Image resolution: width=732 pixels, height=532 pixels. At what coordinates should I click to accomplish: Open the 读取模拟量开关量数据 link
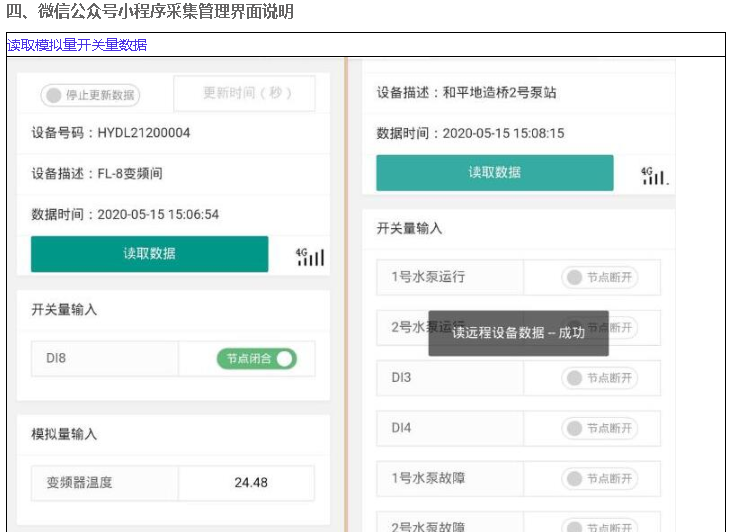[77, 45]
